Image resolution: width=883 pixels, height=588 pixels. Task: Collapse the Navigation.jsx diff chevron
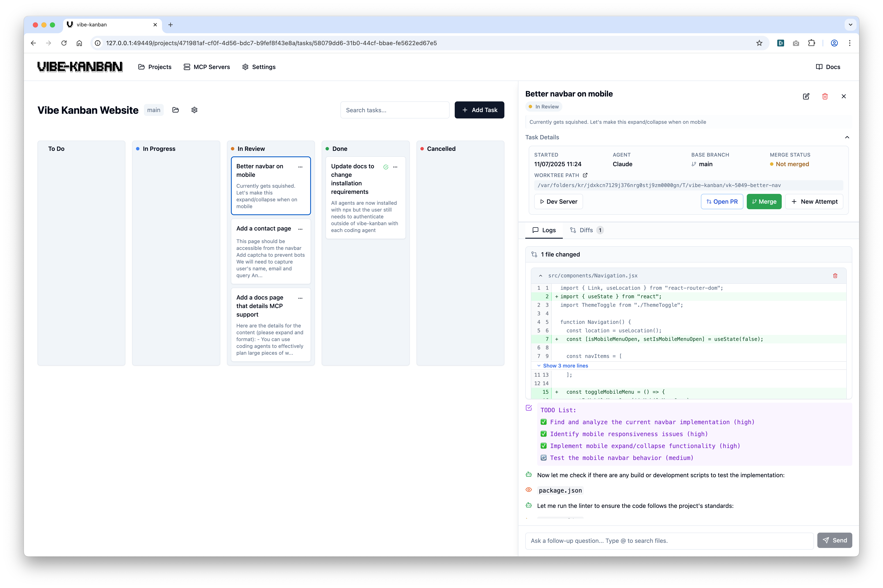click(540, 276)
